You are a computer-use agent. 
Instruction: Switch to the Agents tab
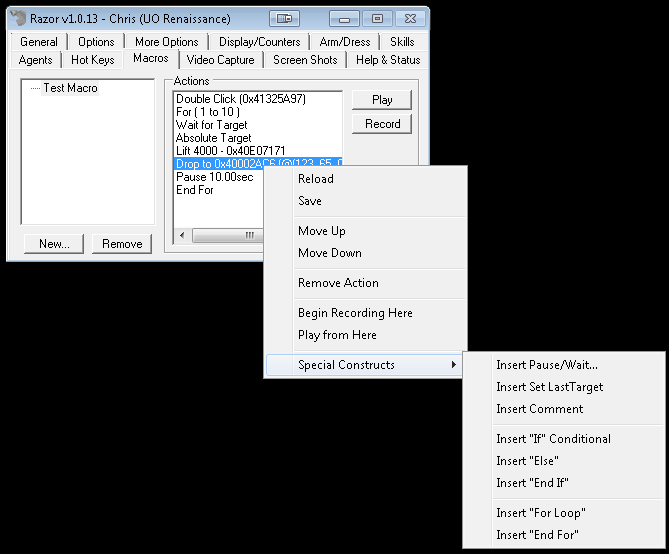click(x=35, y=60)
